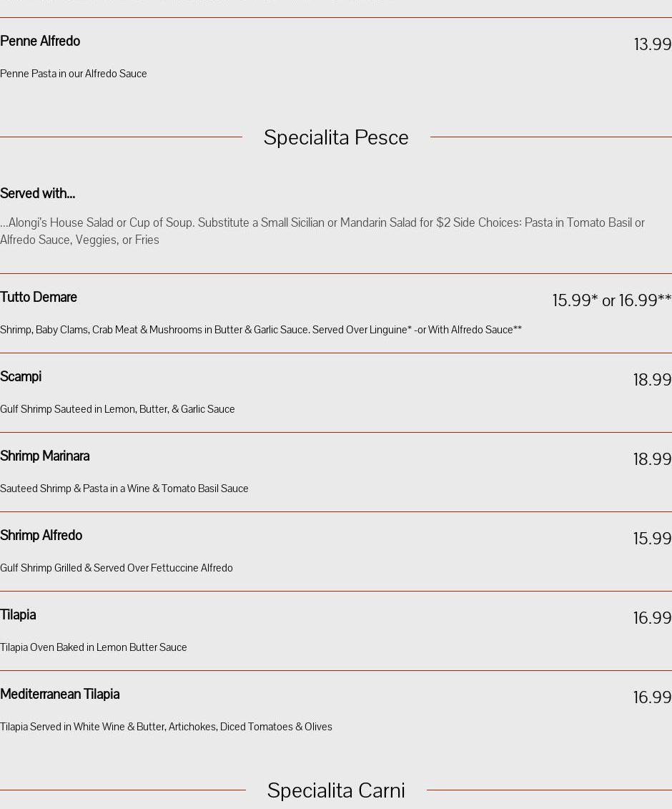This screenshot has height=809, width=672.
Task: Click the Tutto Demare shrimp and clams description
Action: (x=261, y=330)
